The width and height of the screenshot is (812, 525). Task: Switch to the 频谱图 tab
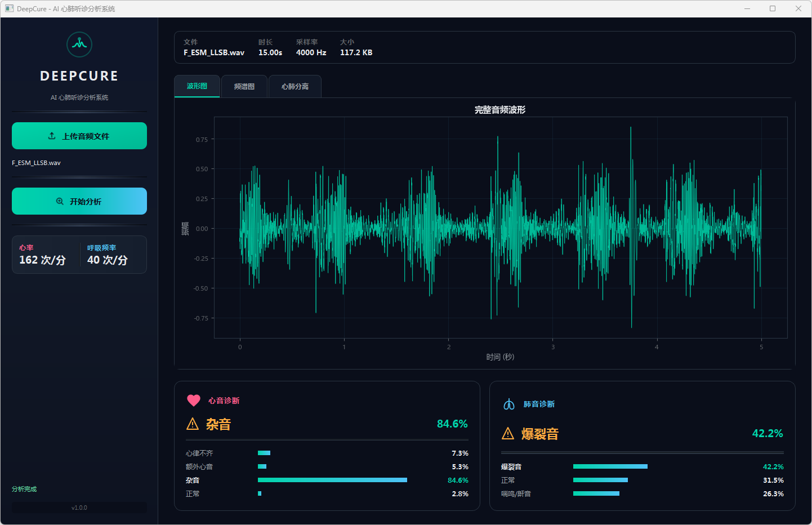[244, 86]
